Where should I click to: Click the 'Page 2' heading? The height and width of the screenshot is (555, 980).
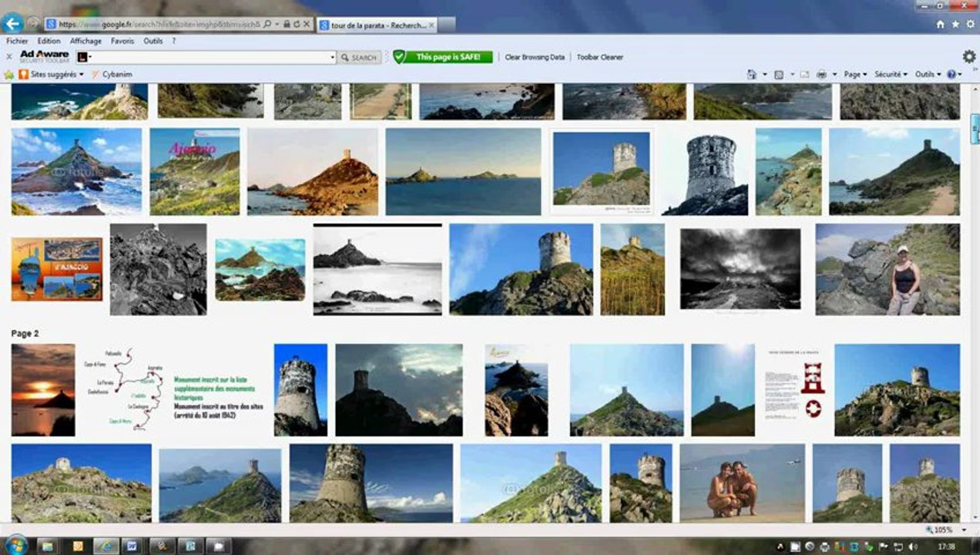[x=25, y=334]
